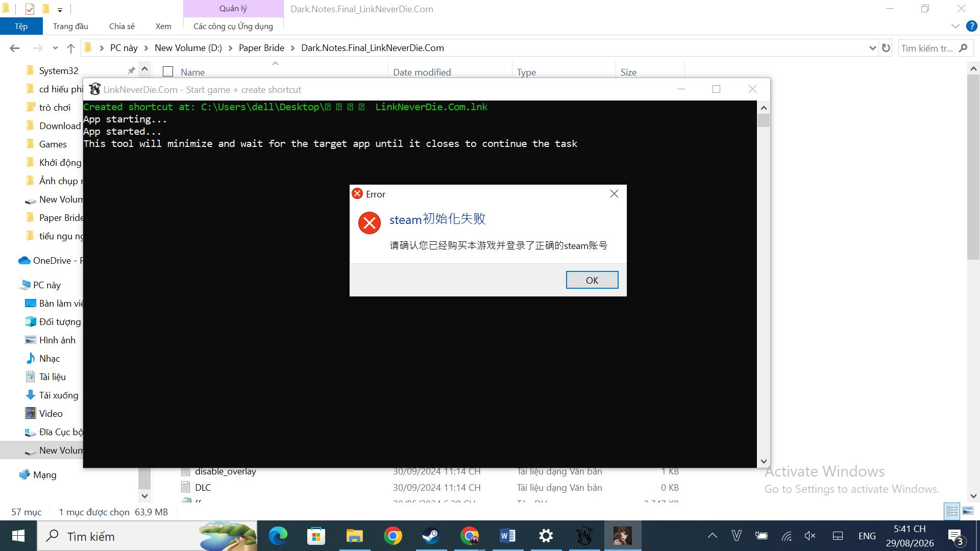
Task: Open Microsoft Store from taskbar
Action: [x=316, y=536]
